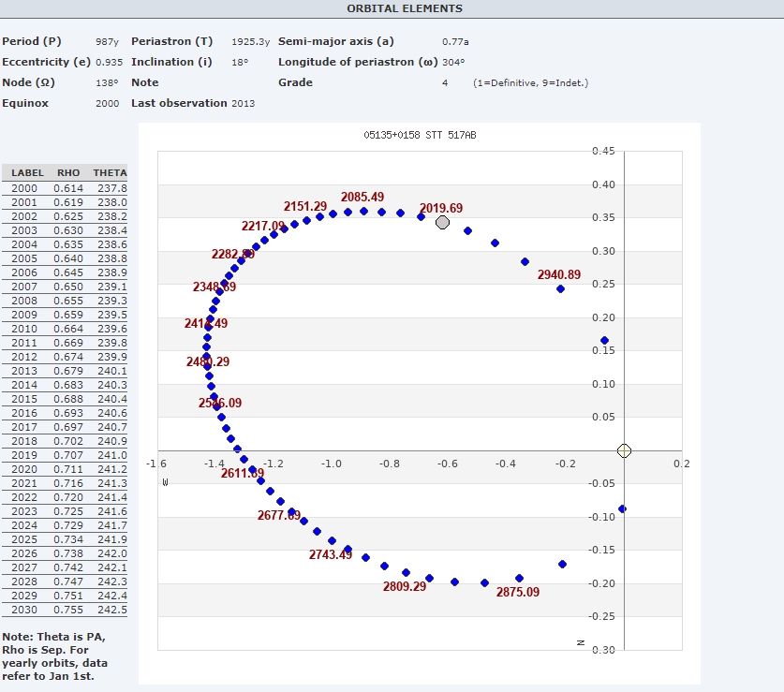The height and width of the screenshot is (692, 784).
Task: Click the Eccentricity value 0.935
Action: coord(109,62)
